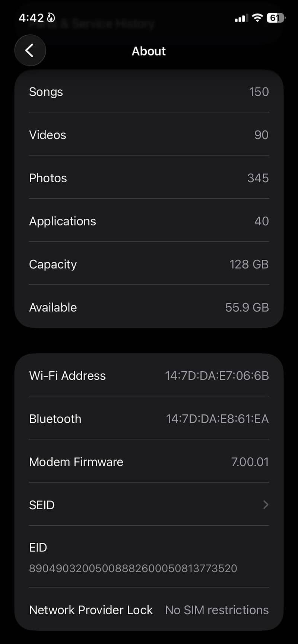Select the Videos count row
Screen dimensions: 298x644
149,135
